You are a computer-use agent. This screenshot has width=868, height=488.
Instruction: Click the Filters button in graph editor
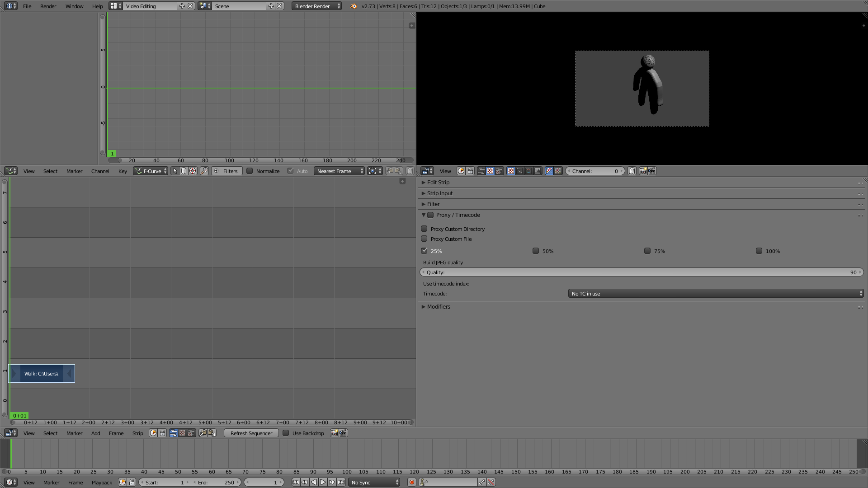(226, 171)
